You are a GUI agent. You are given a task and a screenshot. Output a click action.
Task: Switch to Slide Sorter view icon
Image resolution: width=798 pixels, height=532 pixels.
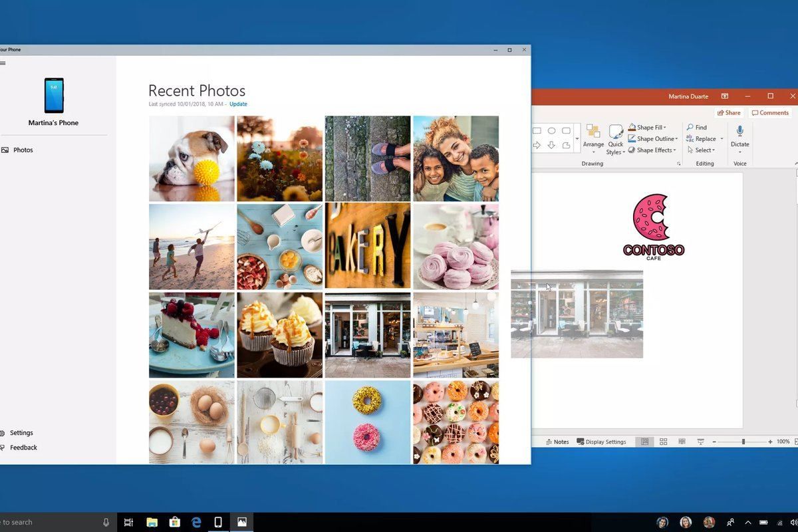click(x=663, y=442)
